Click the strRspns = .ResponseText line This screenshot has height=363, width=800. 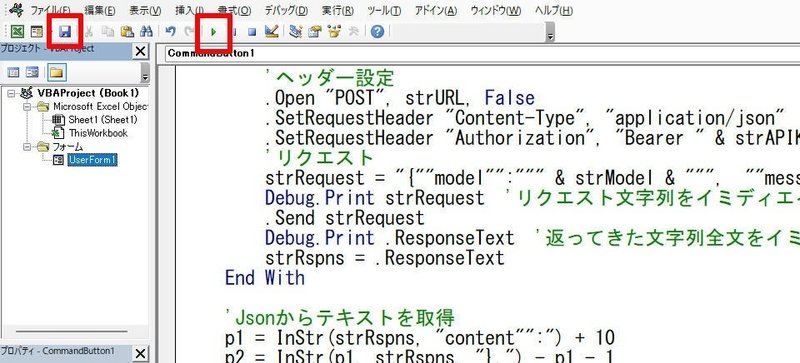click(x=385, y=258)
